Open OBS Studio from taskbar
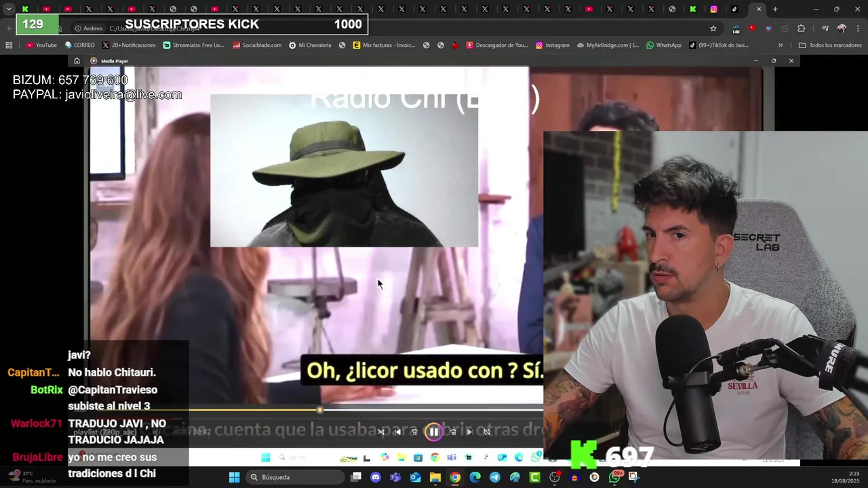The height and width of the screenshot is (488, 868). 555,477
